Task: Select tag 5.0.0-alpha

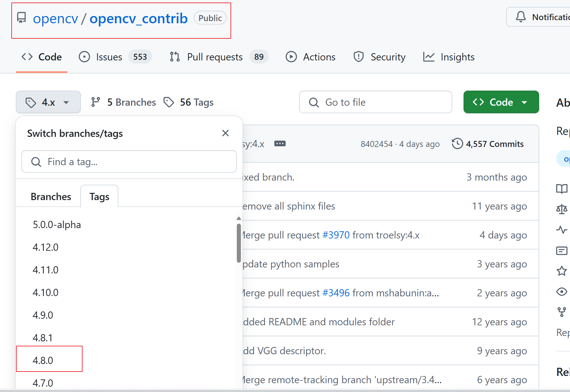Action: tap(57, 225)
